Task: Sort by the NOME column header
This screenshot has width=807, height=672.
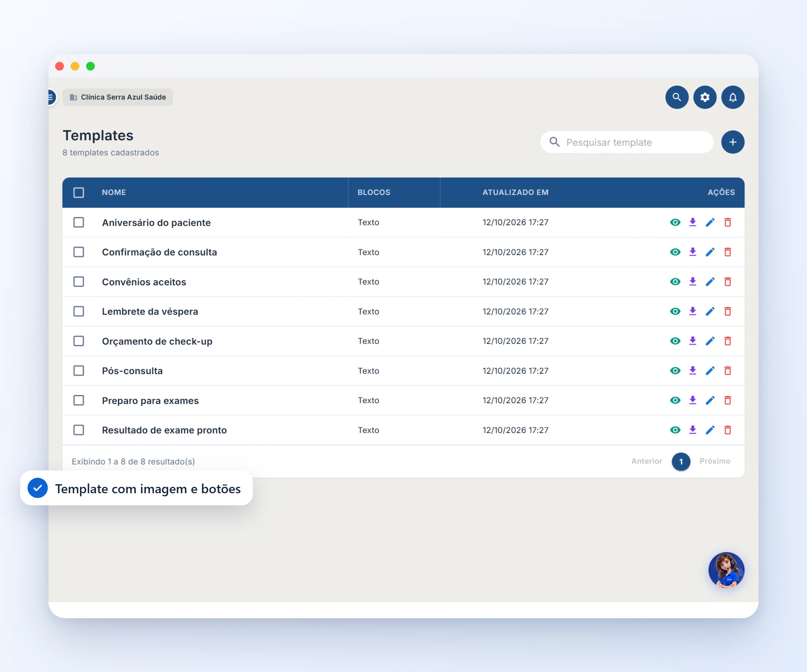Action: pos(114,193)
